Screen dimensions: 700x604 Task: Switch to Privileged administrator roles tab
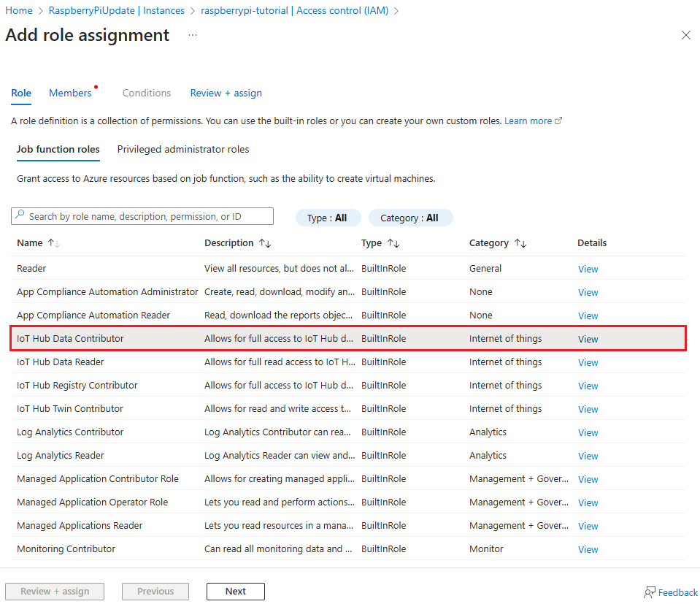(183, 149)
